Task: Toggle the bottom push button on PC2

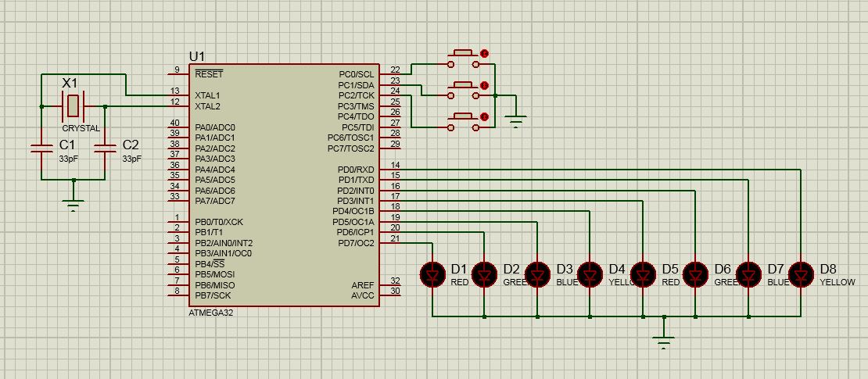Action: click(x=464, y=122)
